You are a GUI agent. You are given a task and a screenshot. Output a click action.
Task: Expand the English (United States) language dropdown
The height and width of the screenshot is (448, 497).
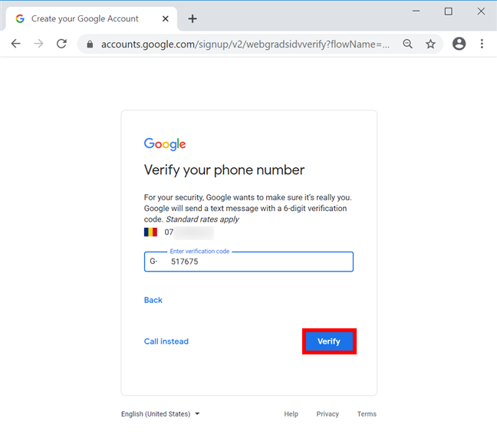tap(160, 414)
